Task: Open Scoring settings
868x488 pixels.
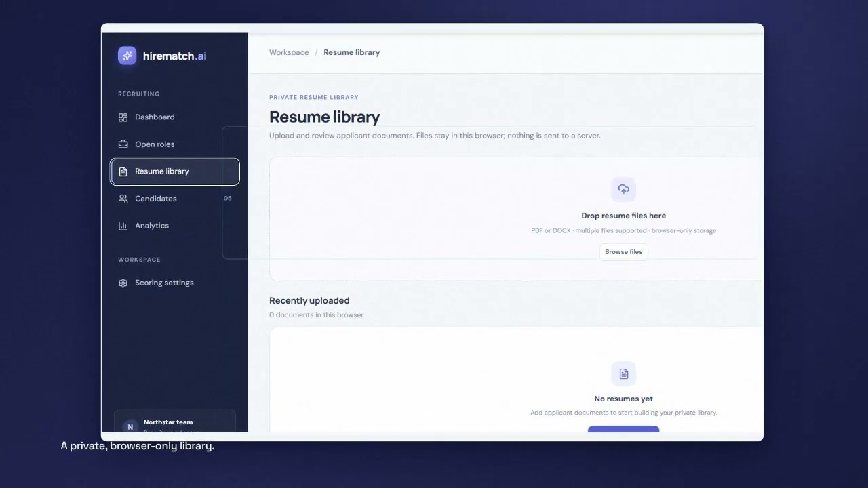Action: [x=174, y=283]
